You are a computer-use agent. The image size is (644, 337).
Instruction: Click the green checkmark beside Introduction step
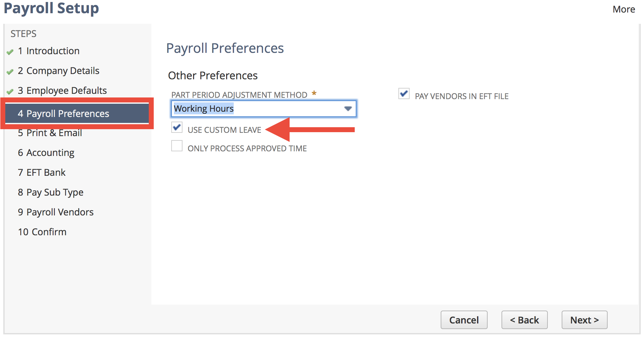10,52
